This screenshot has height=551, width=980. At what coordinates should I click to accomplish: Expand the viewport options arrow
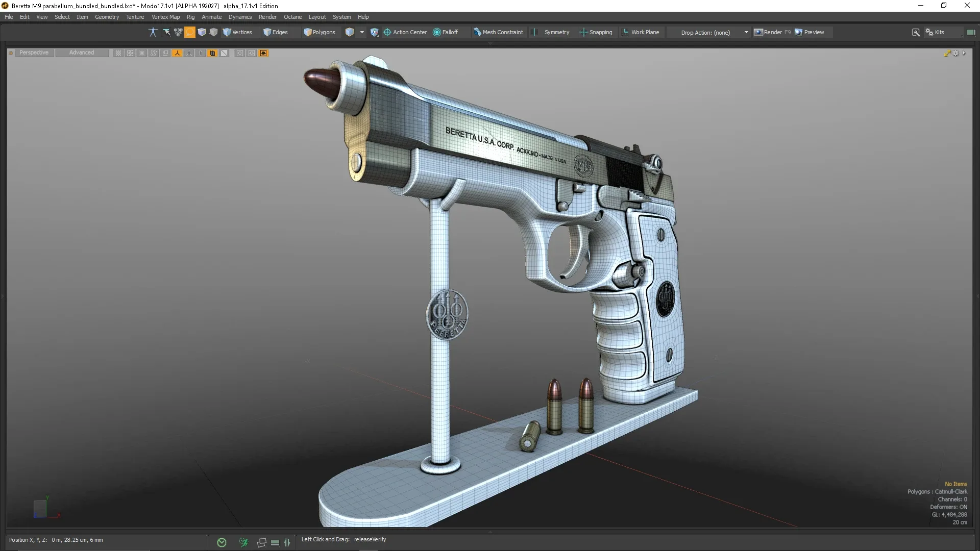pos(964,53)
